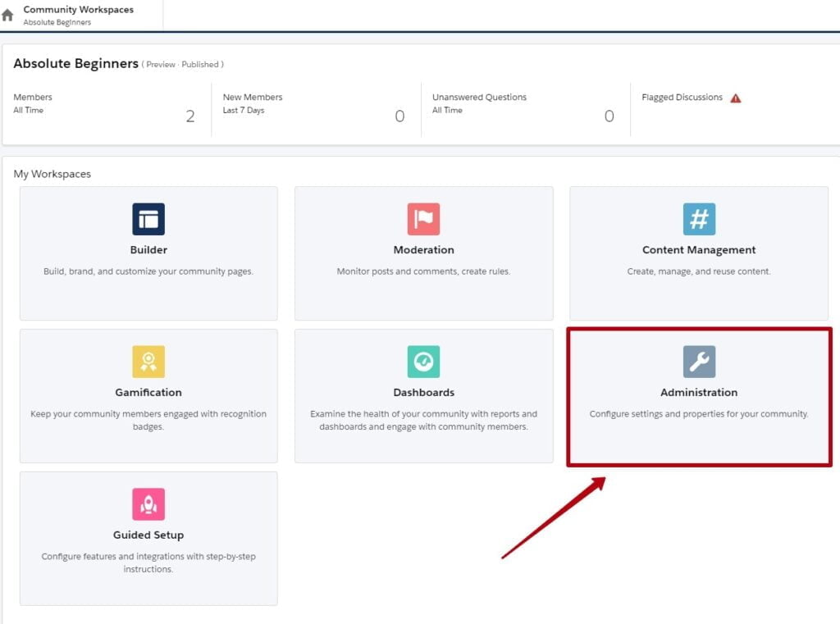Click 'Build, brand, and customize' description
This screenshot has height=624, width=840.
click(148, 271)
